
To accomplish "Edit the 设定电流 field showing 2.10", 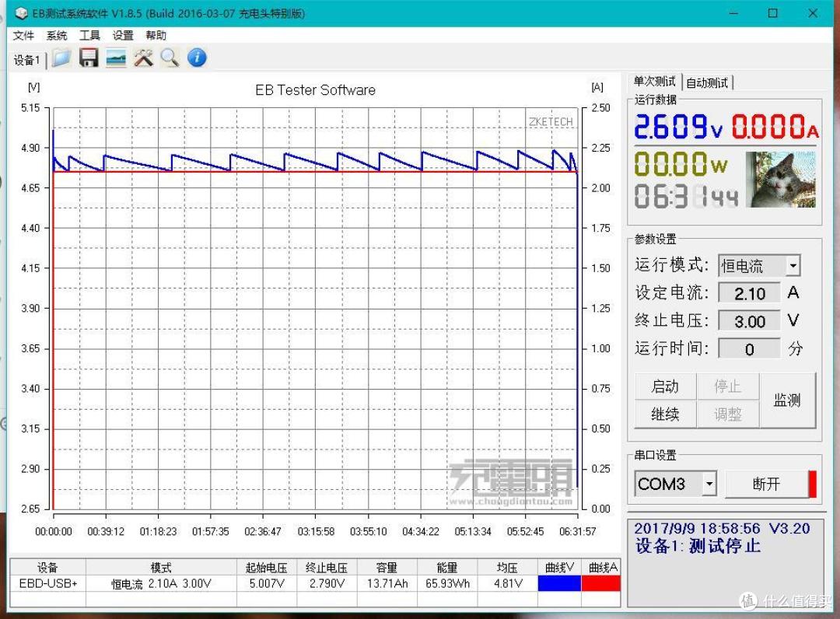I will coord(749,293).
